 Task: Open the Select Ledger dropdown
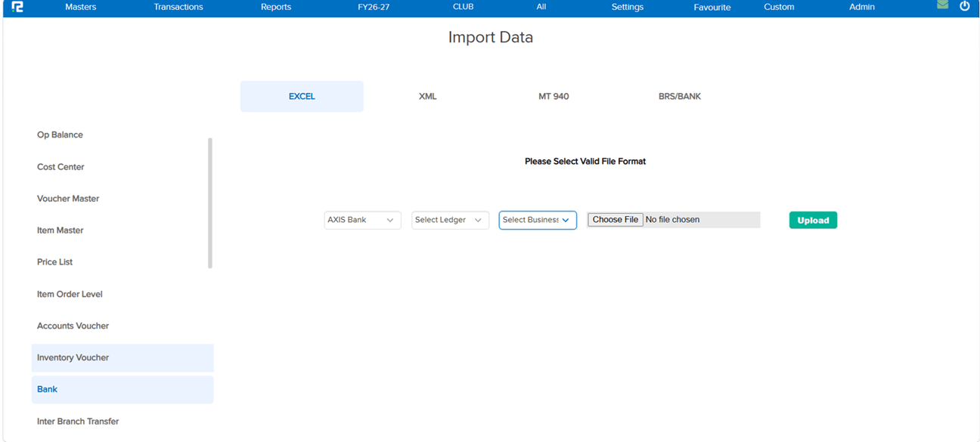(x=450, y=220)
